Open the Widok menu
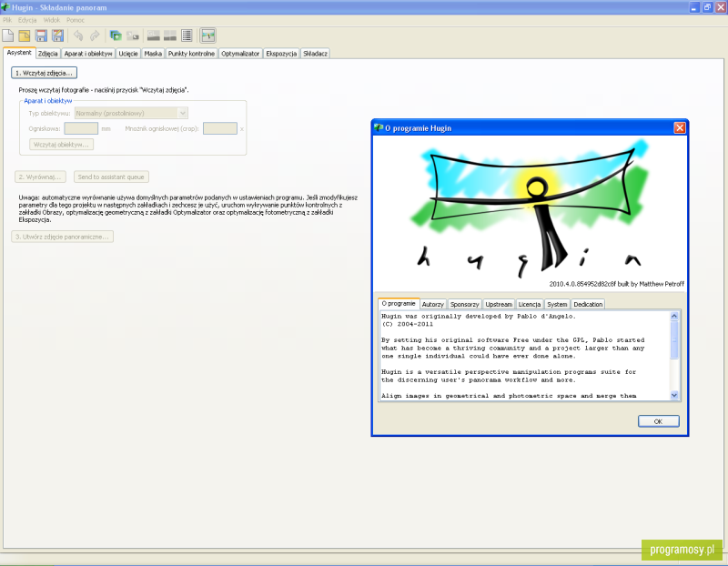728x566 pixels. [52, 20]
